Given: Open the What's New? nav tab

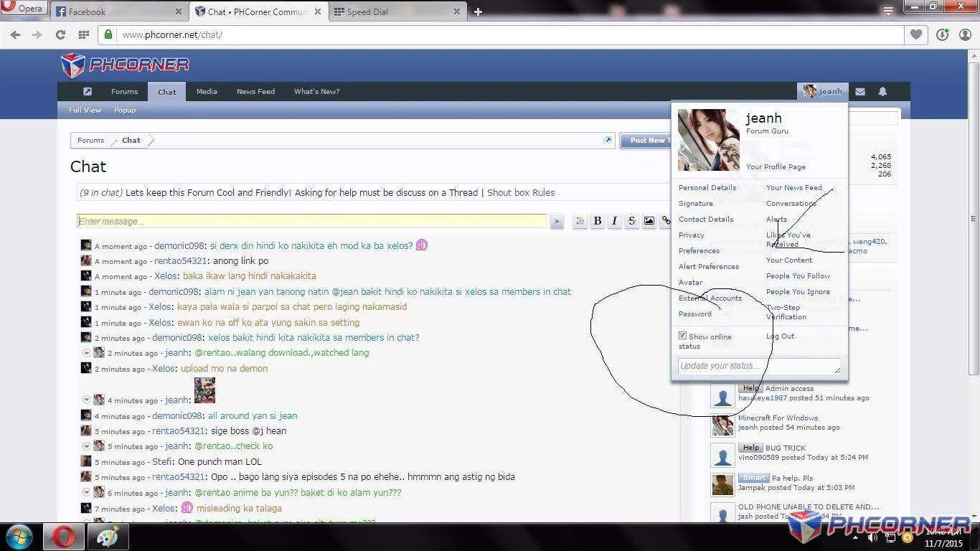Looking at the screenshot, I should 316,91.
